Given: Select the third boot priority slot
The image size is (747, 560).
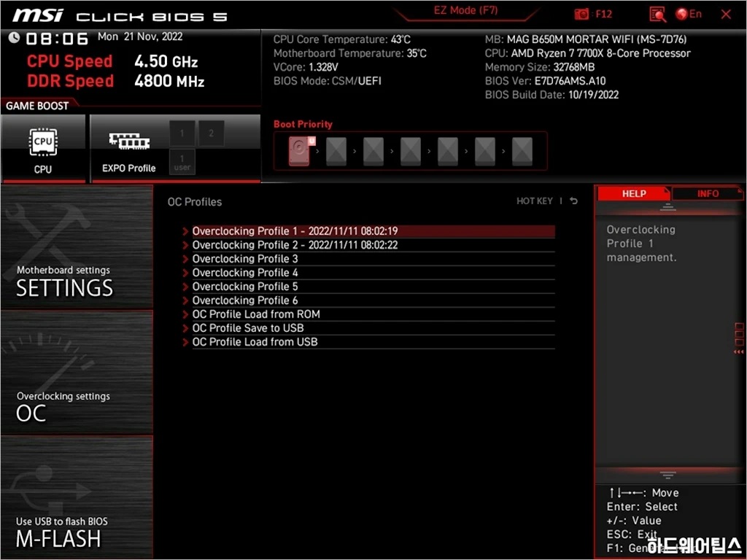Looking at the screenshot, I should pos(373,152).
